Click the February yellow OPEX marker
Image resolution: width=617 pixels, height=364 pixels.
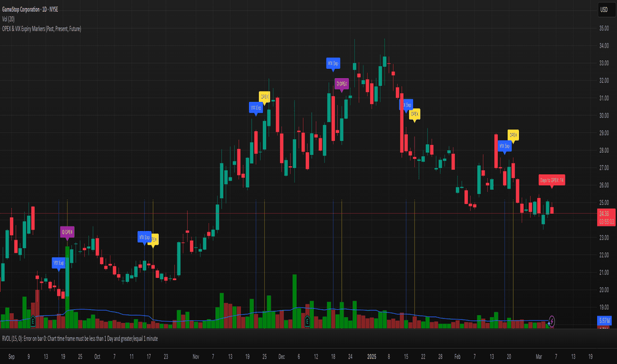click(513, 136)
